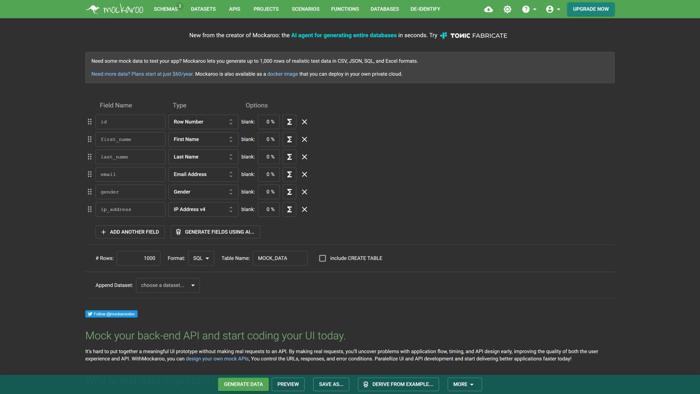Click the sigma formula icon for gender row

[289, 192]
